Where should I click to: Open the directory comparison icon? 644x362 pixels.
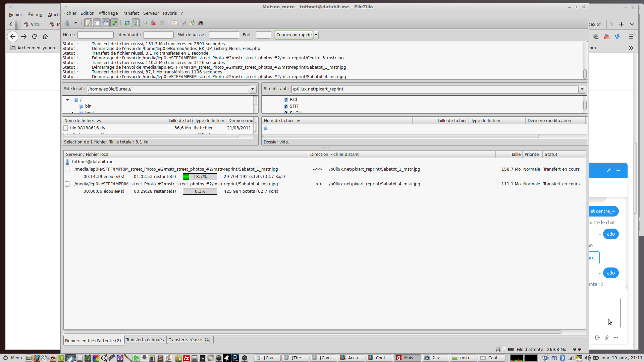[x=183, y=23]
